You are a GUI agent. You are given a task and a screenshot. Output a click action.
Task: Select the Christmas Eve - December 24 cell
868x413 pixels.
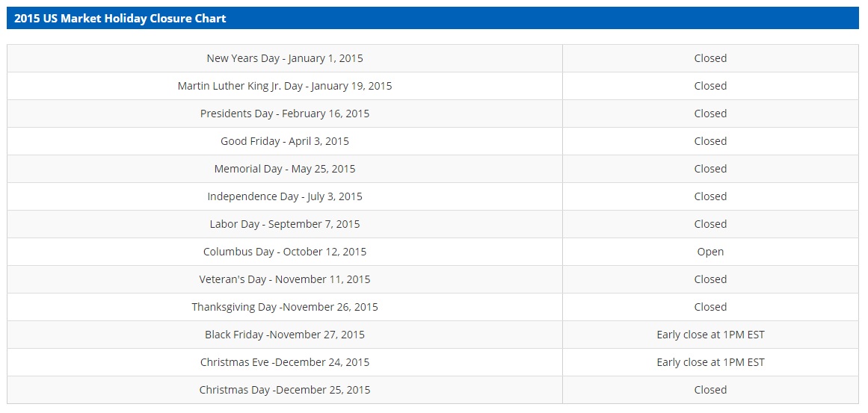[285, 362]
